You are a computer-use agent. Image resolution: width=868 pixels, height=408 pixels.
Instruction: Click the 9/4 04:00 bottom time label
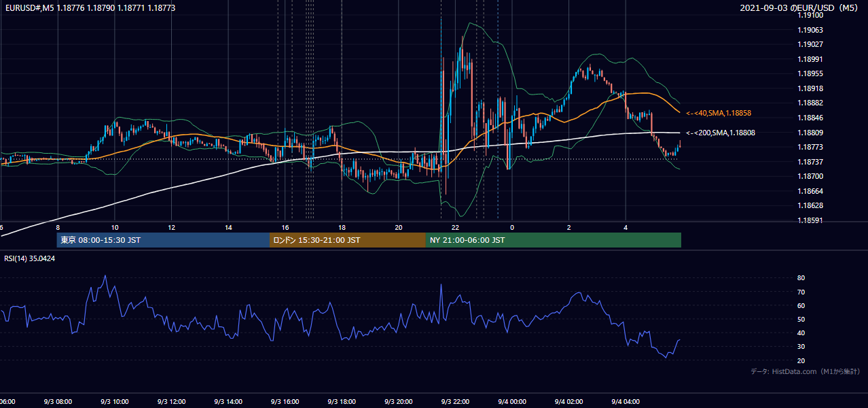[626, 402]
